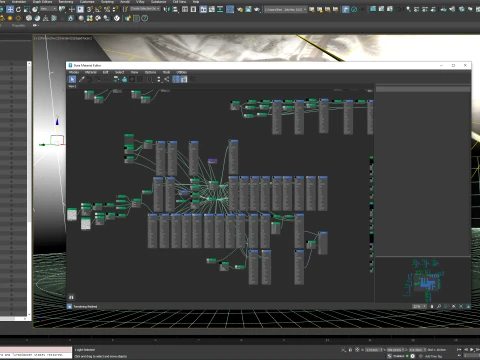Viewport: 480px width, 360px height.
Task: Click the dark circle icon in Slate toolbar
Action: (132, 79)
